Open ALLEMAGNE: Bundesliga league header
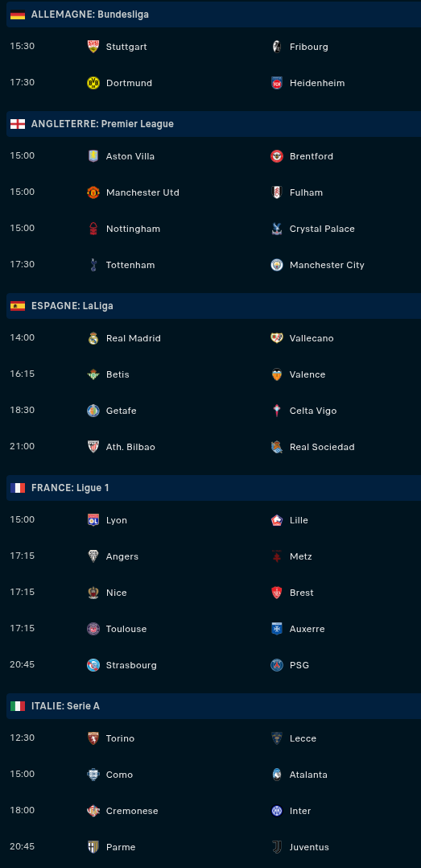The width and height of the screenshot is (421, 868). point(213,14)
